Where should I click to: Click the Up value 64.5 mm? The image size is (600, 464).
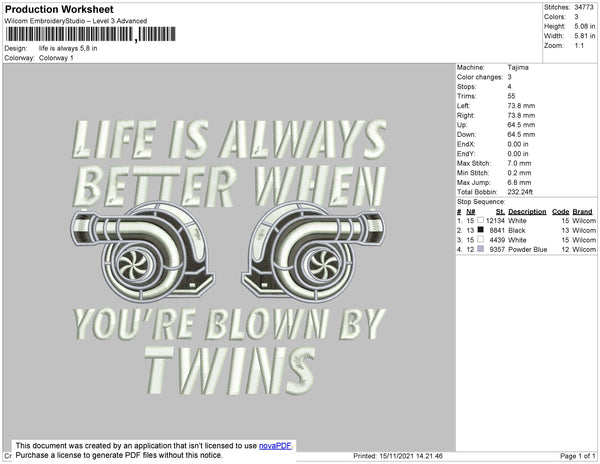coord(521,125)
